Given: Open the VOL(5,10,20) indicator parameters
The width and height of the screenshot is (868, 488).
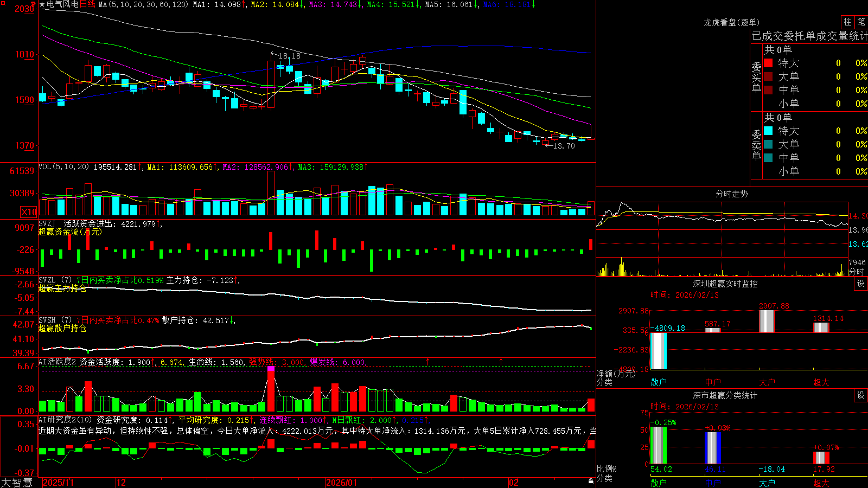Looking at the screenshot, I should coord(64,167).
